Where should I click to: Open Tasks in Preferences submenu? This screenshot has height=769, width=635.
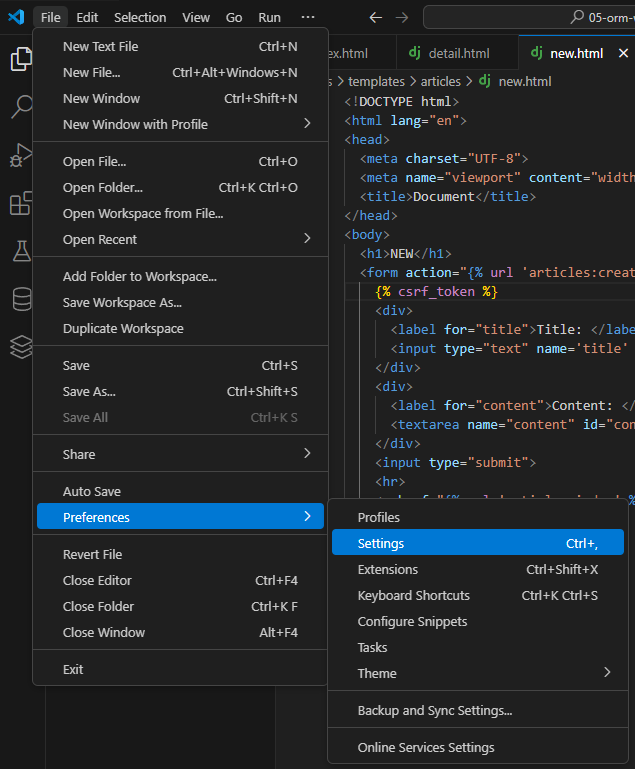tap(478, 647)
